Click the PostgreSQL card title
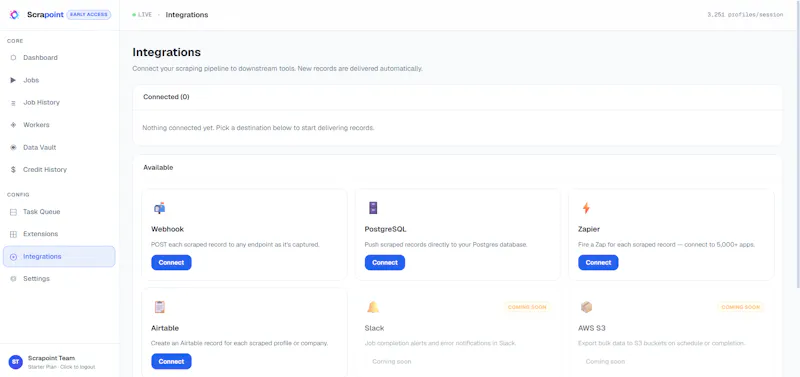The height and width of the screenshot is (377, 800). tap(385, 229)
